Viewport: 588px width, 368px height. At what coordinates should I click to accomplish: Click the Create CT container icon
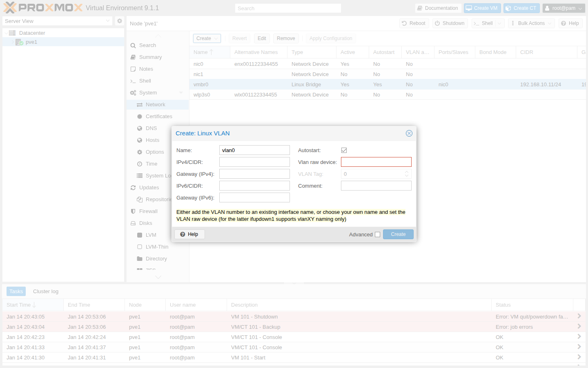coord(508,8)
